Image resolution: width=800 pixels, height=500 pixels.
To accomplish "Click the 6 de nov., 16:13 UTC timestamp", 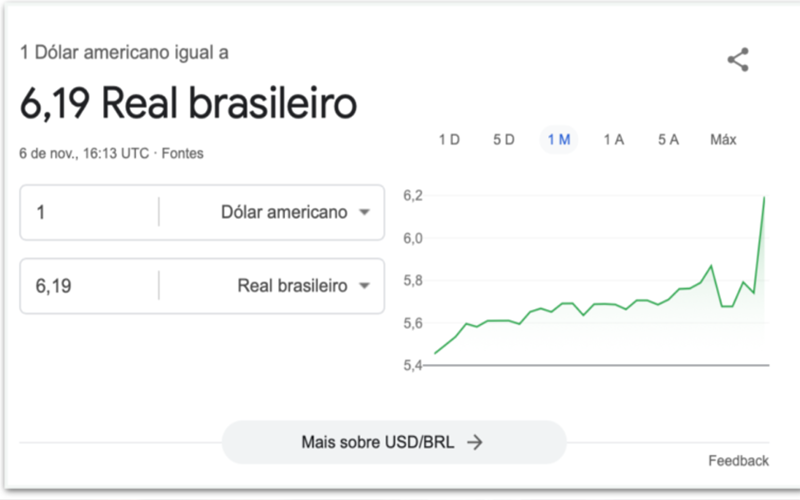I will [85, 154].
